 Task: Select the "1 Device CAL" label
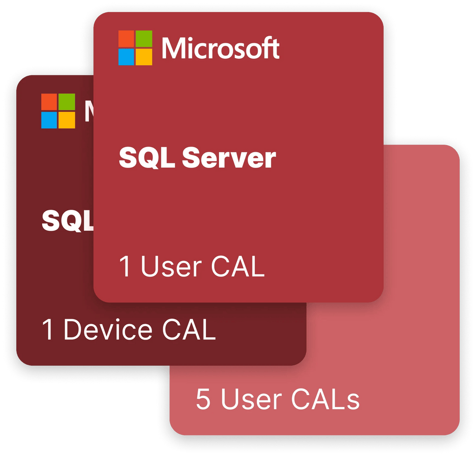click(129, 330)
